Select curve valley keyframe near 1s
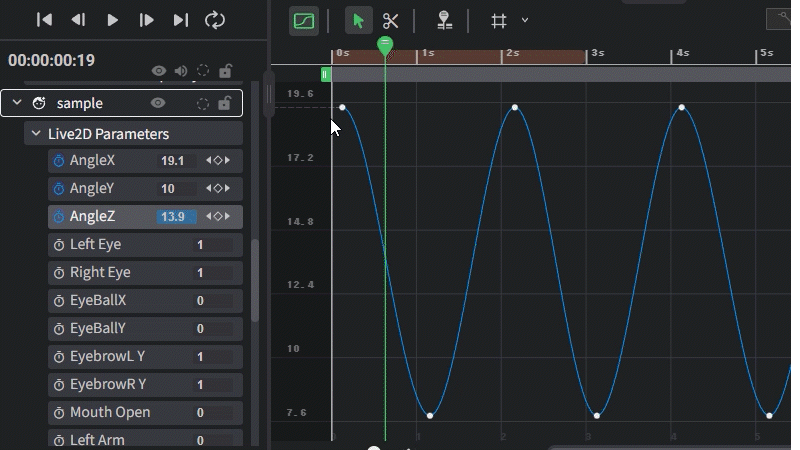Screen dimensions: 800x450 tap(430, 416)
